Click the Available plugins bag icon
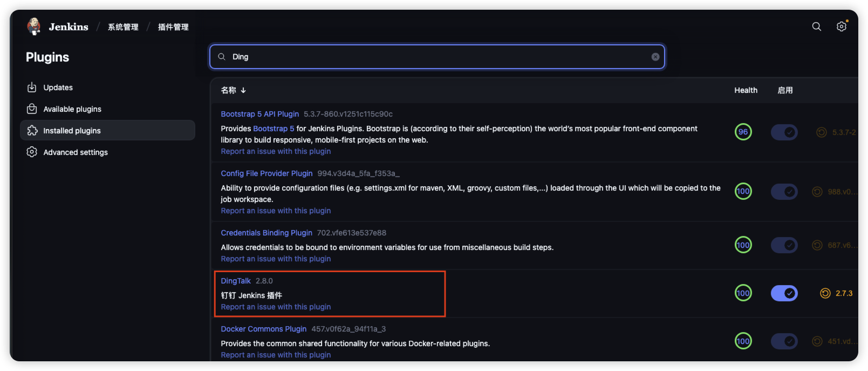Screen dimensions: 868x371 pyautogui.click(x=32, y=109)
